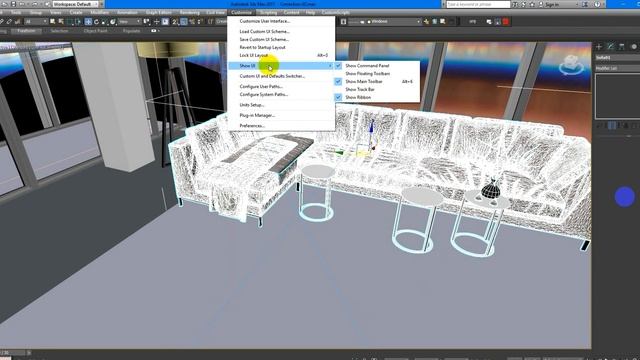
Task: Click the Select and Place tool
Action: 113,22
